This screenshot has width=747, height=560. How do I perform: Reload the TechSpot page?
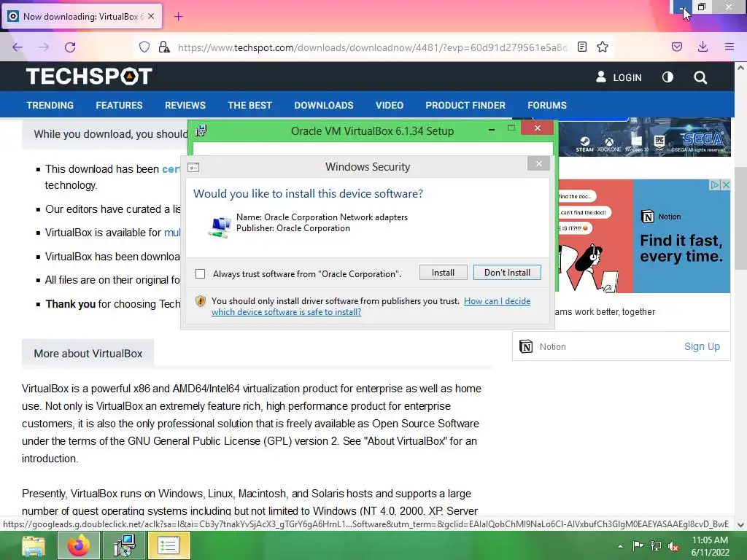pyautogui.click(x=70, y=47)
